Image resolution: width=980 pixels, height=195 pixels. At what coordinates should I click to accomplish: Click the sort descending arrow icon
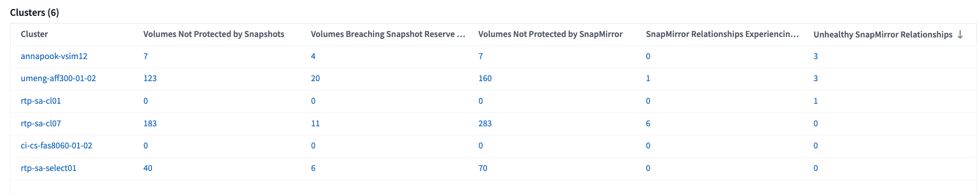pos(960,35)
